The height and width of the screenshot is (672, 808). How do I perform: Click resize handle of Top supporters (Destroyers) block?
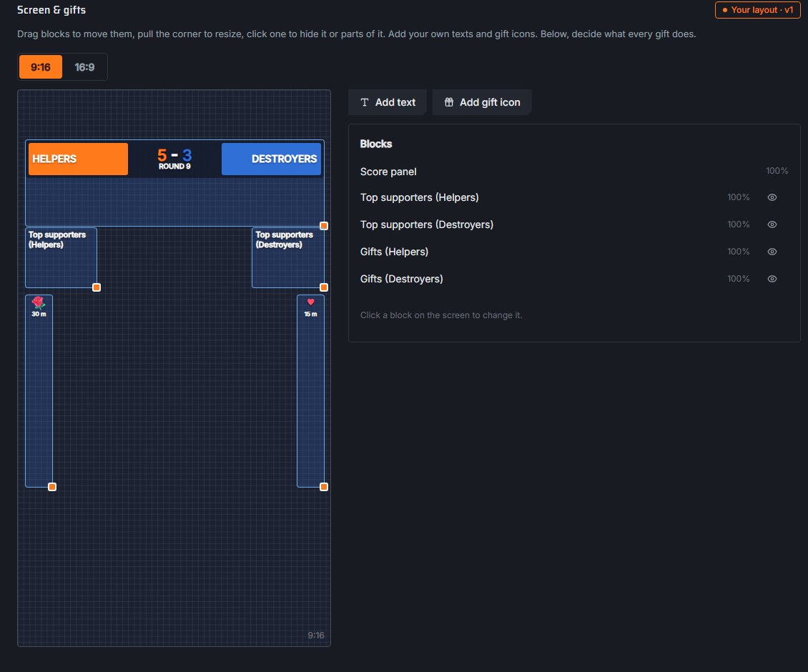tap(324, 287)
